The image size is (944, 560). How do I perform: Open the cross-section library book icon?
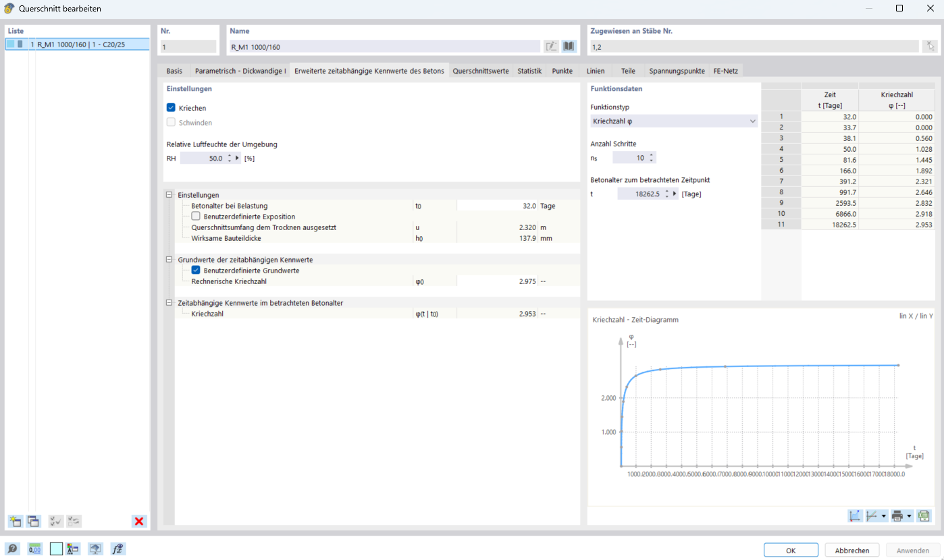[x=569, y=47]
